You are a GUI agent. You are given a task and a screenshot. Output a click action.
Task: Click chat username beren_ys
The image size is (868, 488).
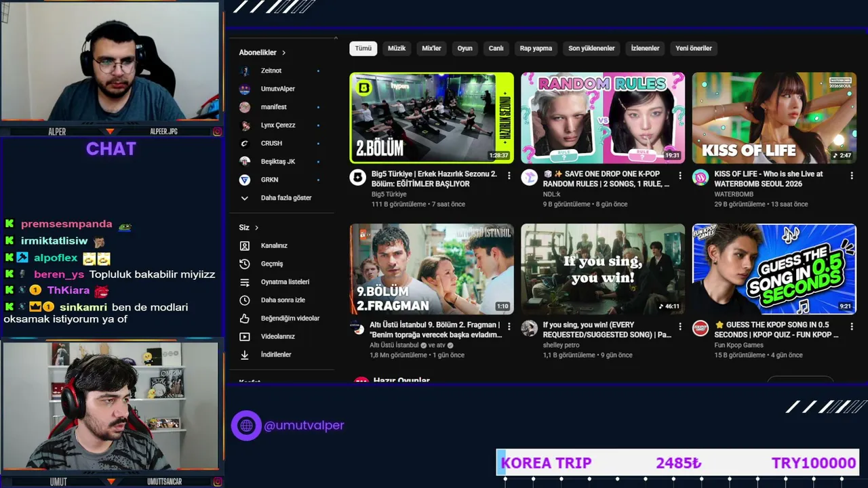click(x=59, y=274)
